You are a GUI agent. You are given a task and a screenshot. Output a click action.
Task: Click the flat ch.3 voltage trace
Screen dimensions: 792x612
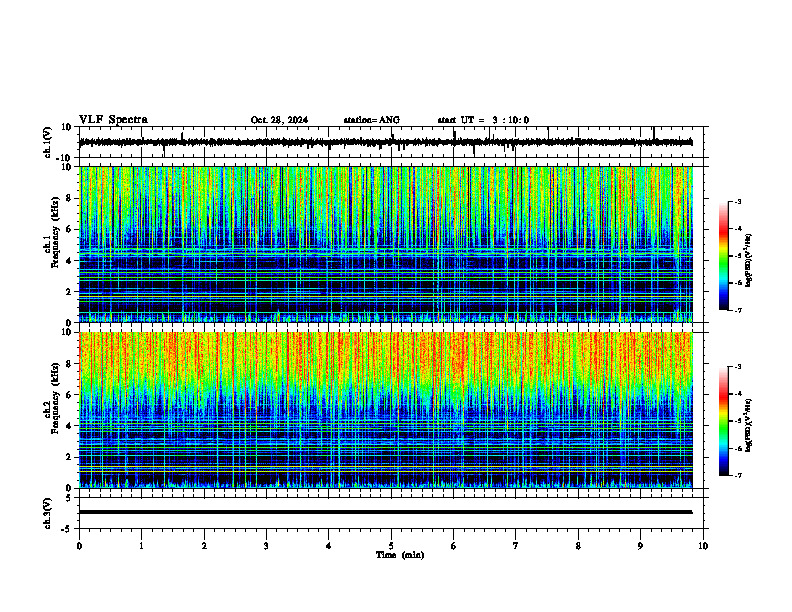385,512
